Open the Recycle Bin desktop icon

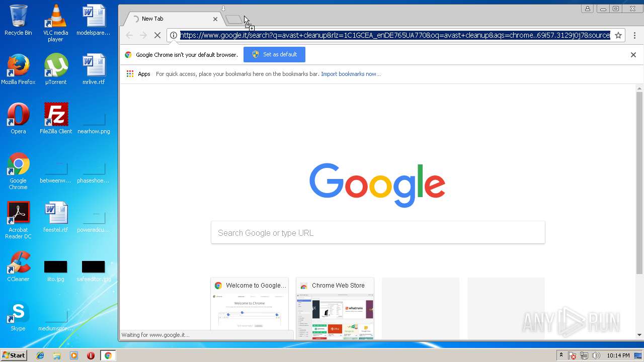tap(18, 20)
